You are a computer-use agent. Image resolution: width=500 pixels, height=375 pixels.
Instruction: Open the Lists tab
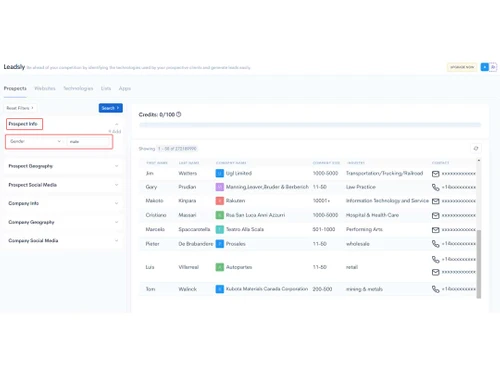pyautogui.click(x=106, y=88)
